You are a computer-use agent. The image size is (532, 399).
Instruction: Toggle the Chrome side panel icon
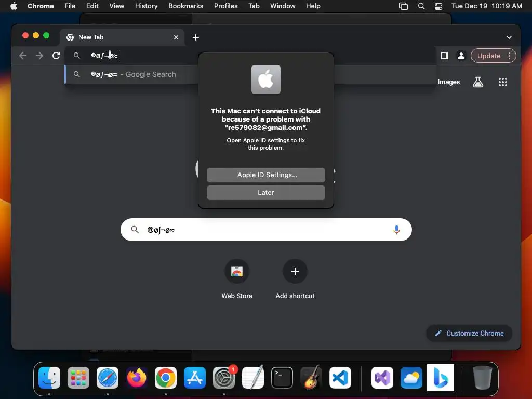(445, 56)
